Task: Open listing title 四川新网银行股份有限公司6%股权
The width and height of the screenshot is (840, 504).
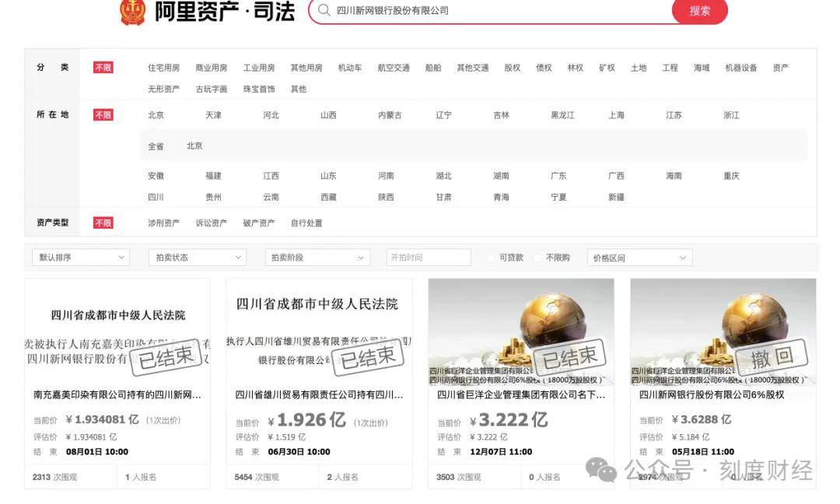Action: [712, 395]
